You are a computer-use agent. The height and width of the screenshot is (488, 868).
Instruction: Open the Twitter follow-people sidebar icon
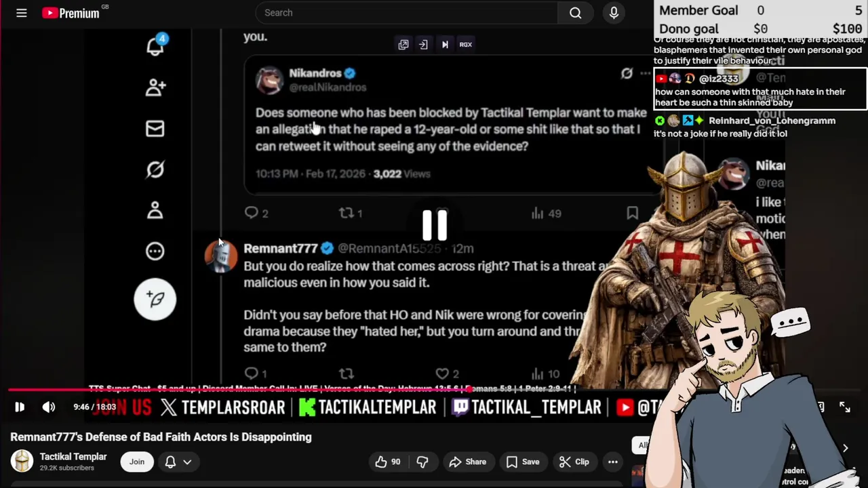[x=155, y=87]
